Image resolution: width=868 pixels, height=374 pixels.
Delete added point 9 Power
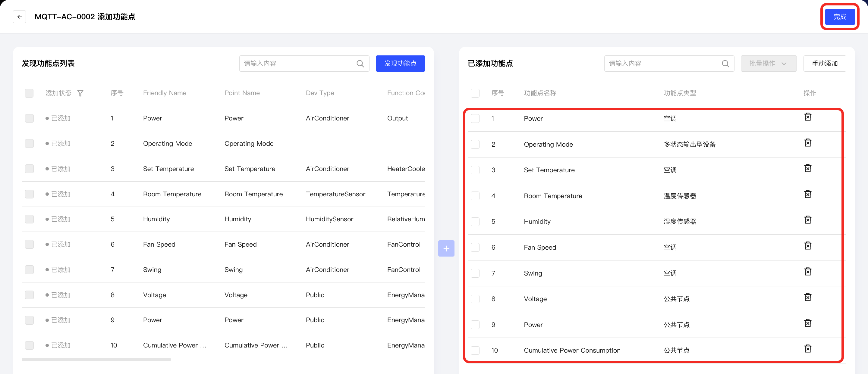(x=808, y=323)
